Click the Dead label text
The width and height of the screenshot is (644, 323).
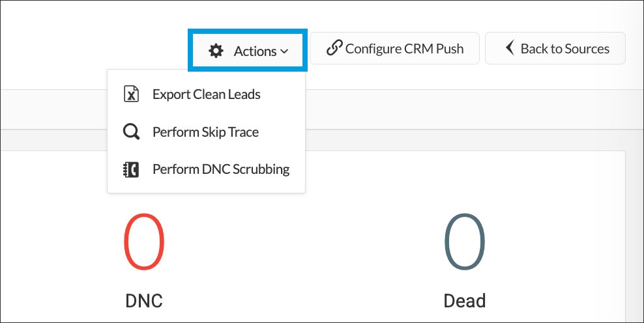(465, 301)
